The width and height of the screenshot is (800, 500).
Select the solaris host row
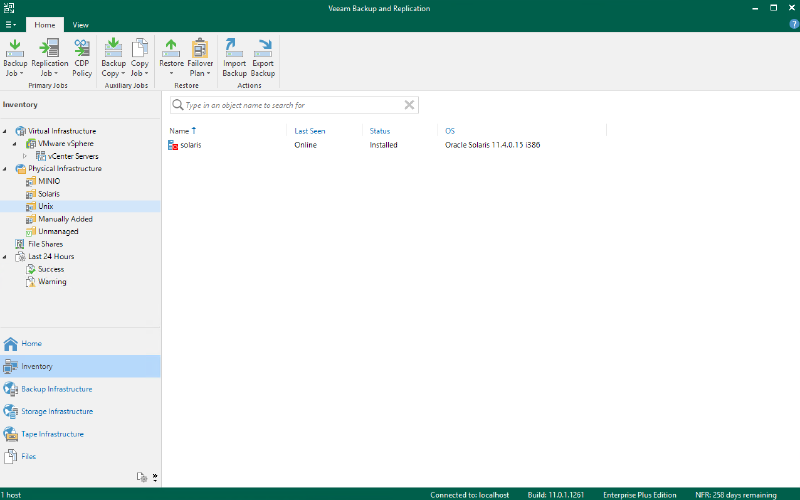pyautogui.click(x=388, y=145)
